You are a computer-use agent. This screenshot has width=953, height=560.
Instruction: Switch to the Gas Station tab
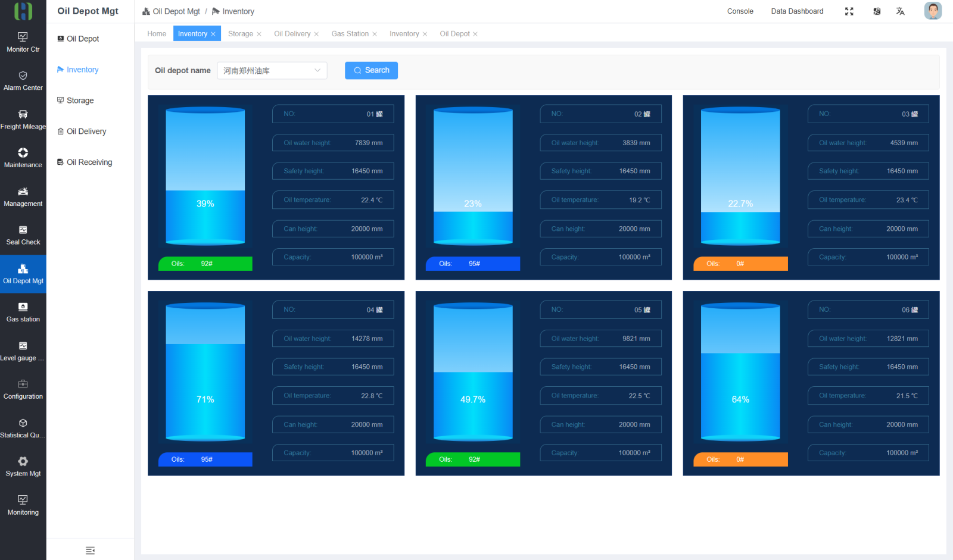pos(350,34)
